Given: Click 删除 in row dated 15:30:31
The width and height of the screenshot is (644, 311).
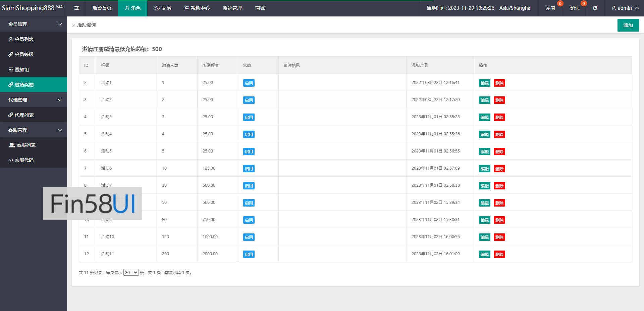Looking at the screenshot, I should (x=499, y=220).
